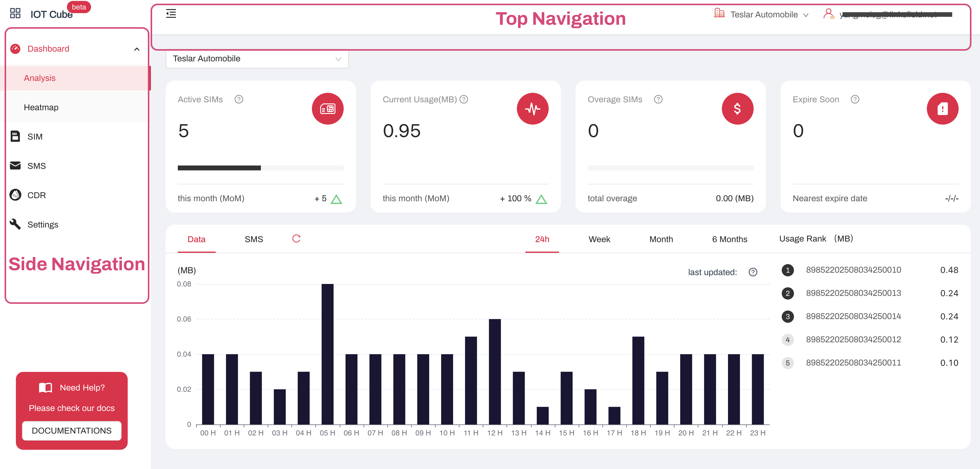Click the 05 H peak chart bar

tap(327, 354)
